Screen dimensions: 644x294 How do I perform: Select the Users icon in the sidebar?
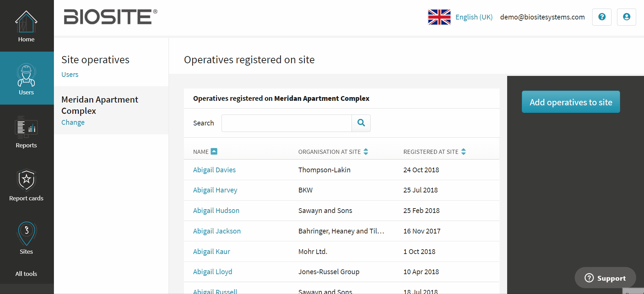click(x=26, y=79)
